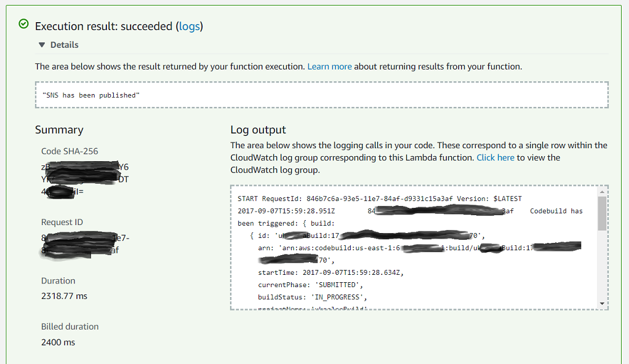Image resolution: width=629 pixels, height=364 pixels.
Task: Click the "SNS has been published" result box
Action: [321, 95]
